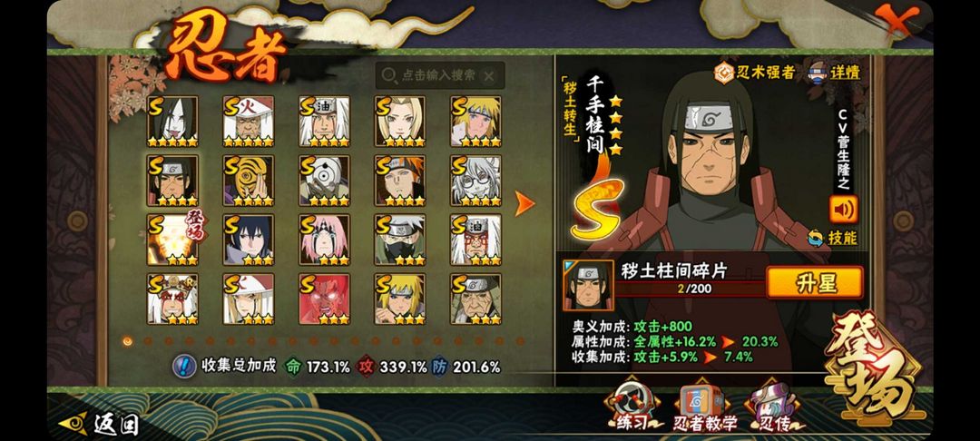The image size is (980, 441).
Task: Select the Sasuke ninja portrait
Action: click(x=249, y=240)
